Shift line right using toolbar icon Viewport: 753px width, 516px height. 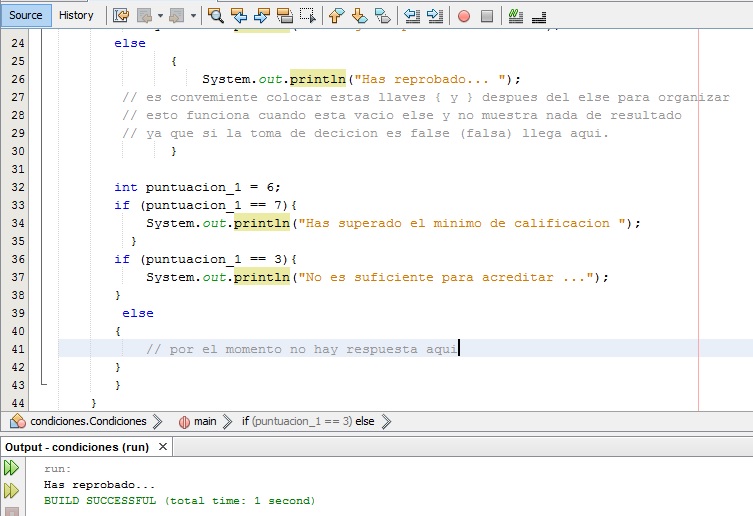(x=435, y=15)
